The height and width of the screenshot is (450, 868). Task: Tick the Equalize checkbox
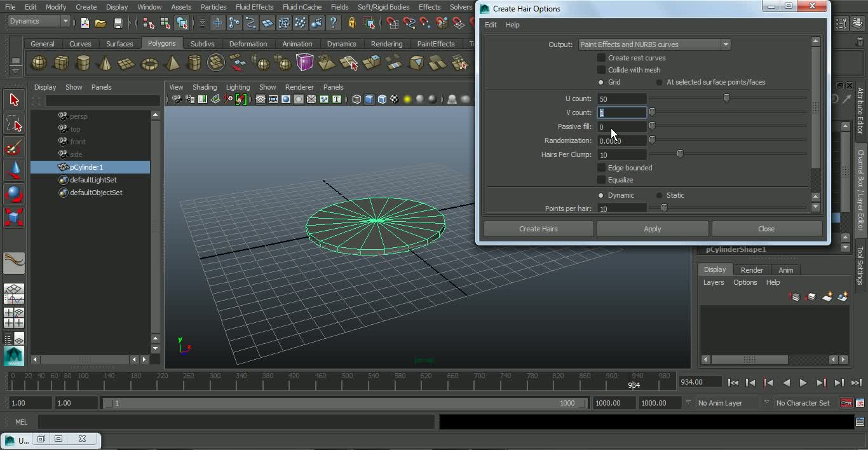pyautogui.click(x=601, y=180)
